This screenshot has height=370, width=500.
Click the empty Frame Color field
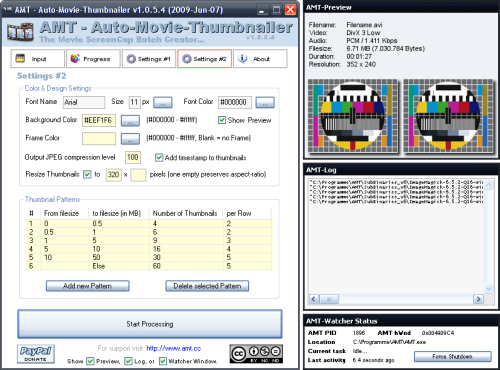99,138
